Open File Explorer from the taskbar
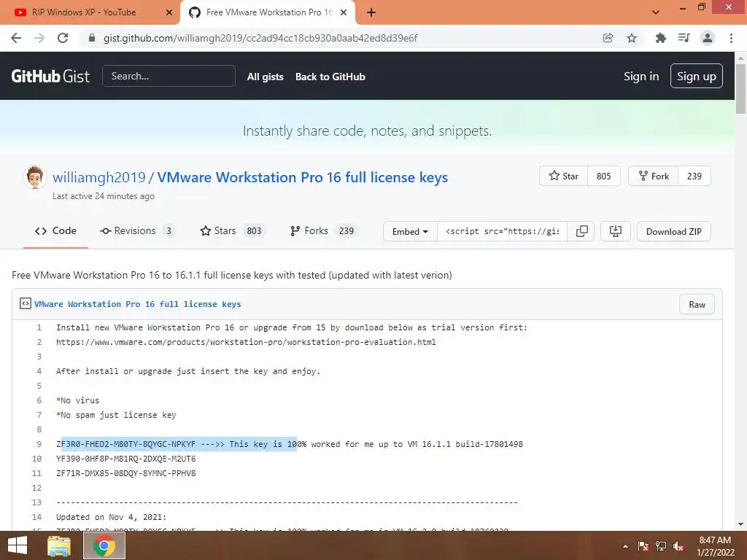This screenshot has width=747, height=560. click(x=59, y=545)
